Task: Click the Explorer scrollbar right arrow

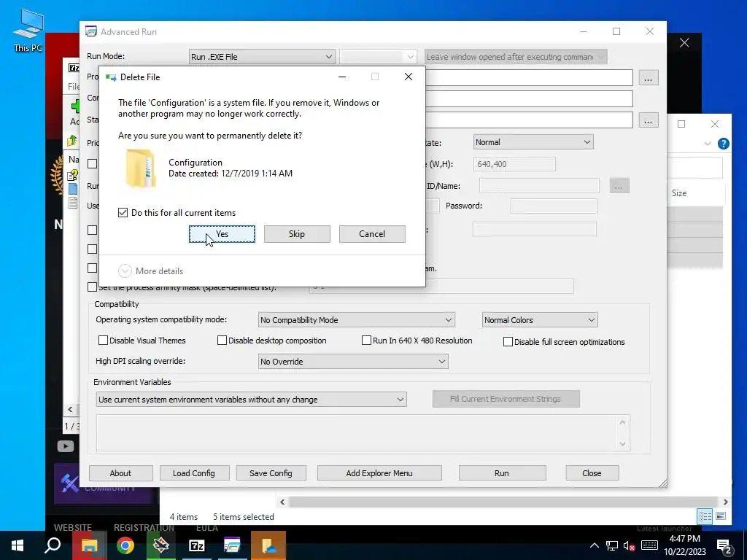Action: pyautogui.click(x=725, y=502)
